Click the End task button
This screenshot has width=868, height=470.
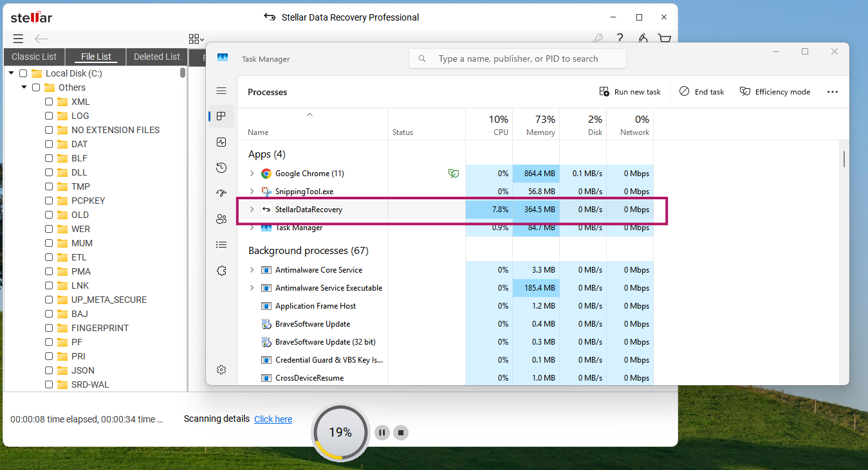pos(701,91)
